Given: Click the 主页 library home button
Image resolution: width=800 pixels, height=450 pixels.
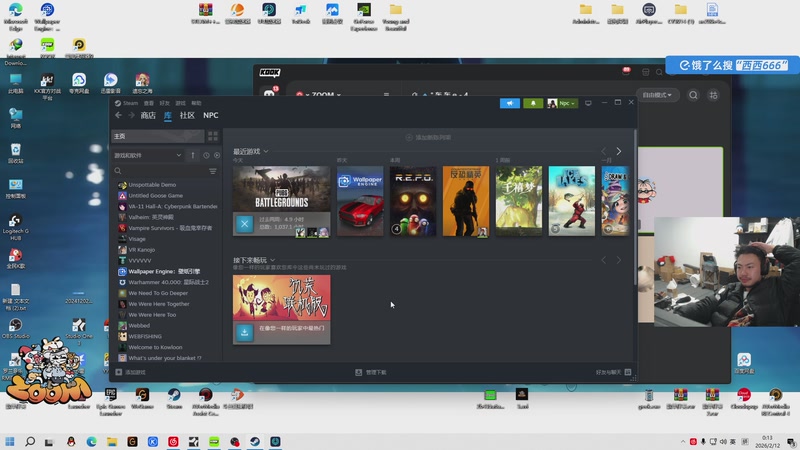Looking at the screenshot, I should [x=158, y=136].
